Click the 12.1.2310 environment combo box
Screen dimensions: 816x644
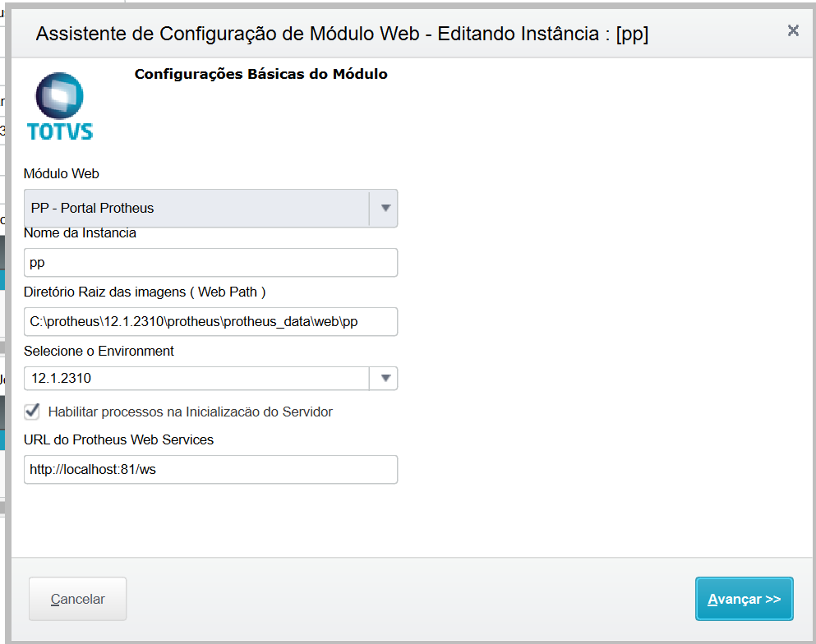pyautogui.click(x=197, y=379)
